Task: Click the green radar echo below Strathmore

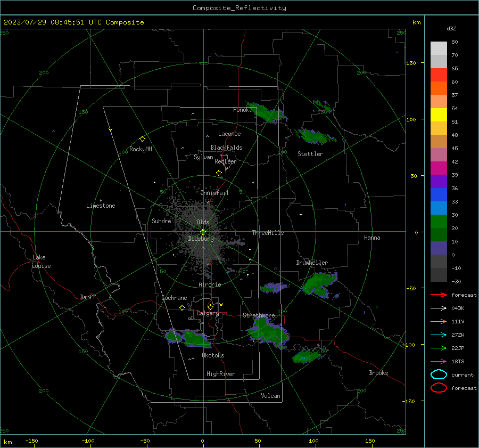Action: [268, 332]
